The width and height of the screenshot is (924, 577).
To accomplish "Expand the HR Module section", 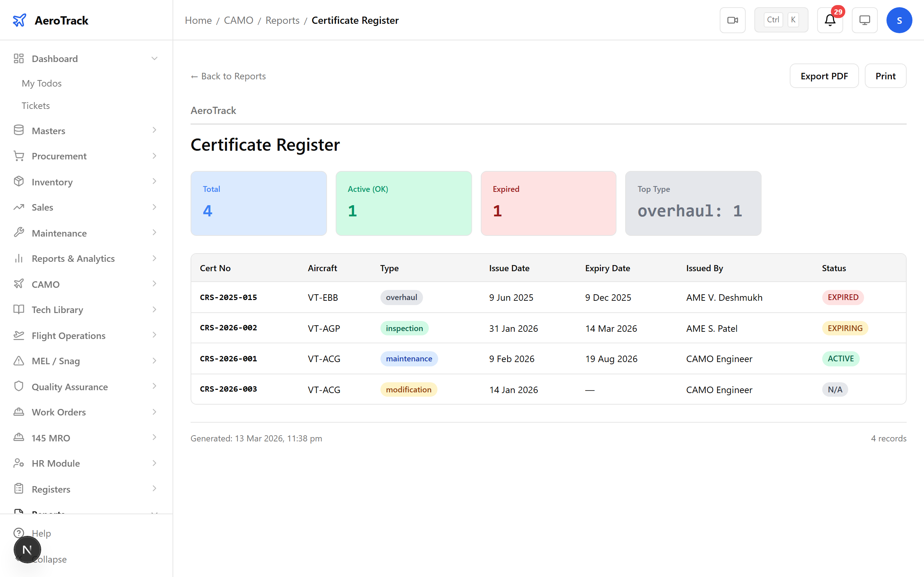I will pyautogui.click(x=154, y=463).
